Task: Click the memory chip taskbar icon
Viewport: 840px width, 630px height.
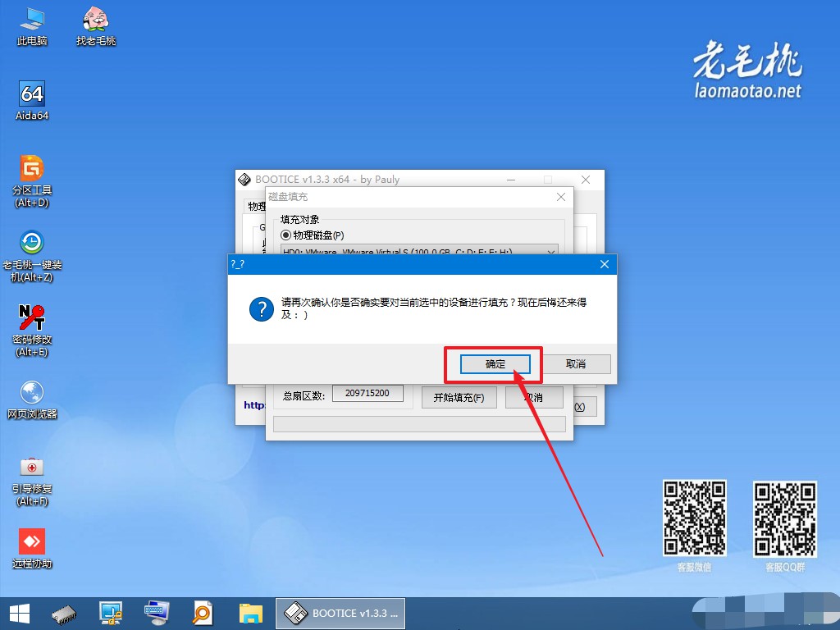Action: [x=64, y=614]
